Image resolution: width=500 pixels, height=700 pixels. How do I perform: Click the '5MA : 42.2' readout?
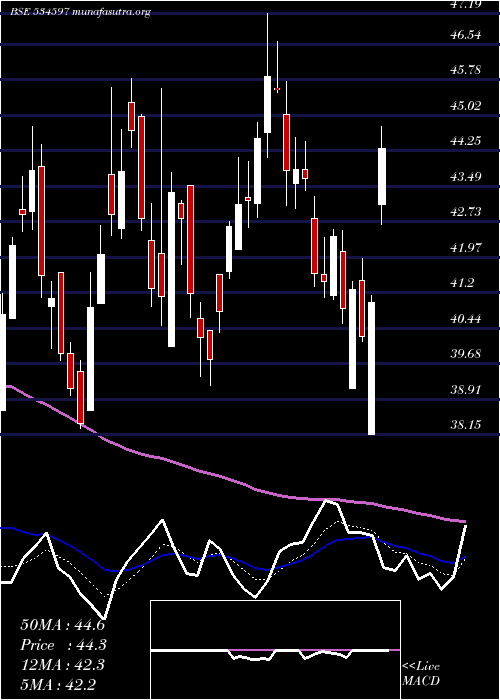tap(57, 684)
